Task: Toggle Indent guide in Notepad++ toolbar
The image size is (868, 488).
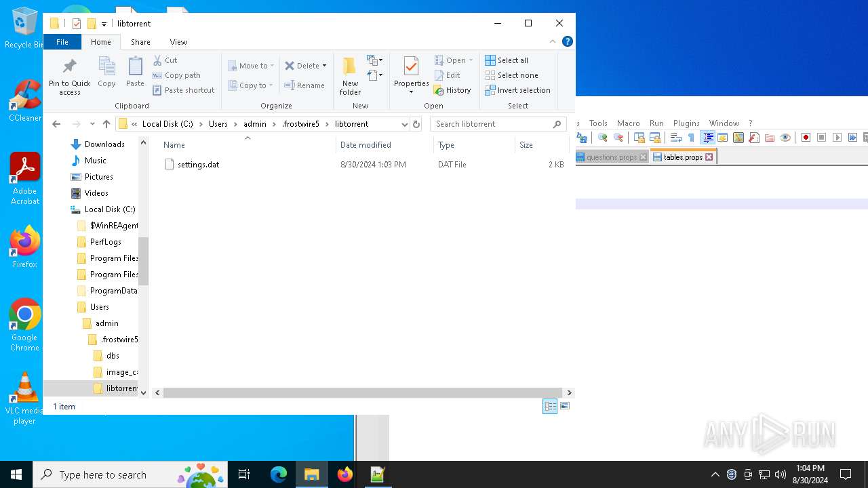Action: 707,138
